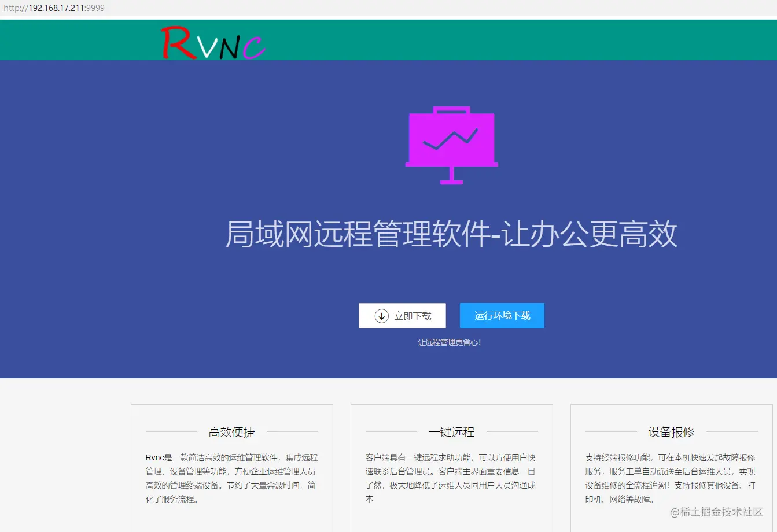The image size is (777, 532).
Task: Click the address bar URL 192.168.17.211:9999
Action: (54, 8)
